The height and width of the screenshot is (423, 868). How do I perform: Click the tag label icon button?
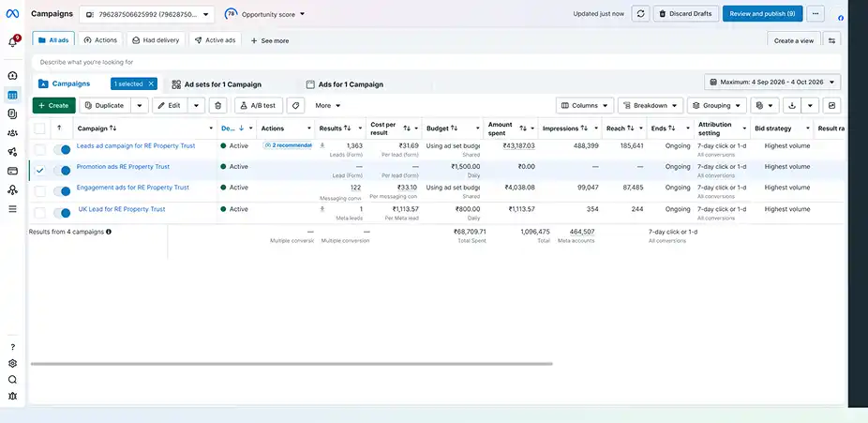click(x=295, y=105)
